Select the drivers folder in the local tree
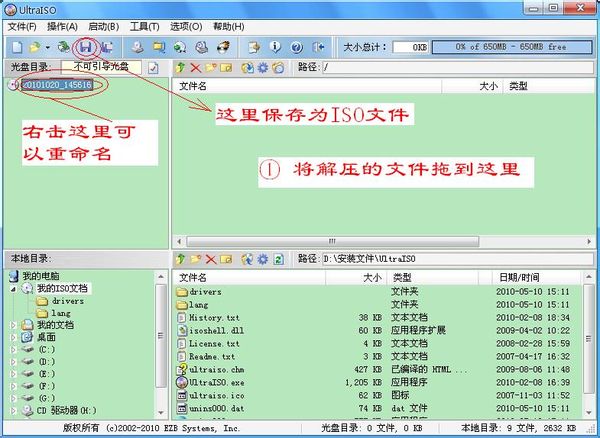The height and width of the screenshot is (438, 600). tap(68, 301)
